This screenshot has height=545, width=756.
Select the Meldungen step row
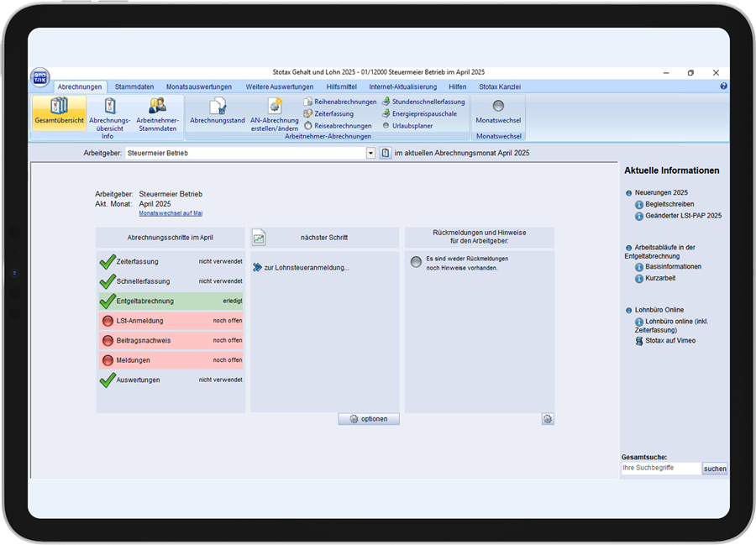171,360
